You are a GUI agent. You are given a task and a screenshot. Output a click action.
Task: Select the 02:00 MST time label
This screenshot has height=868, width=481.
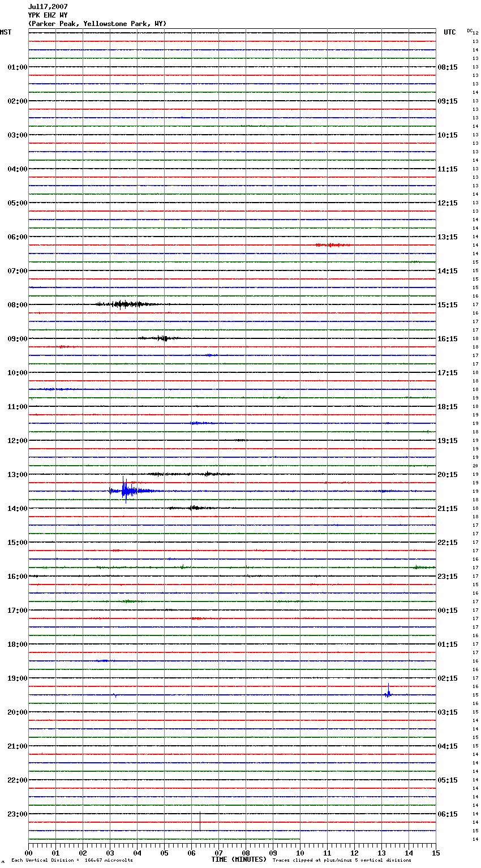pyautogui.click(x=18, y=101)
